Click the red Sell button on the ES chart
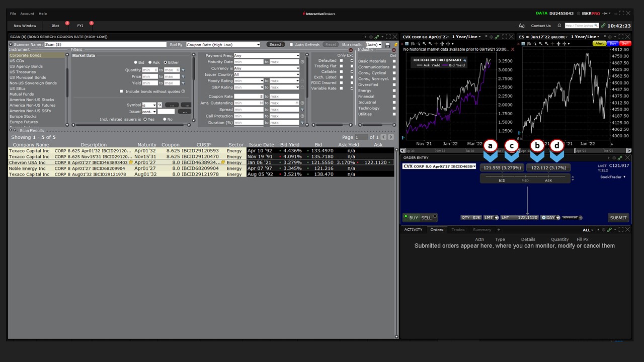Screen dimensions: 644x362 point(625,44)
